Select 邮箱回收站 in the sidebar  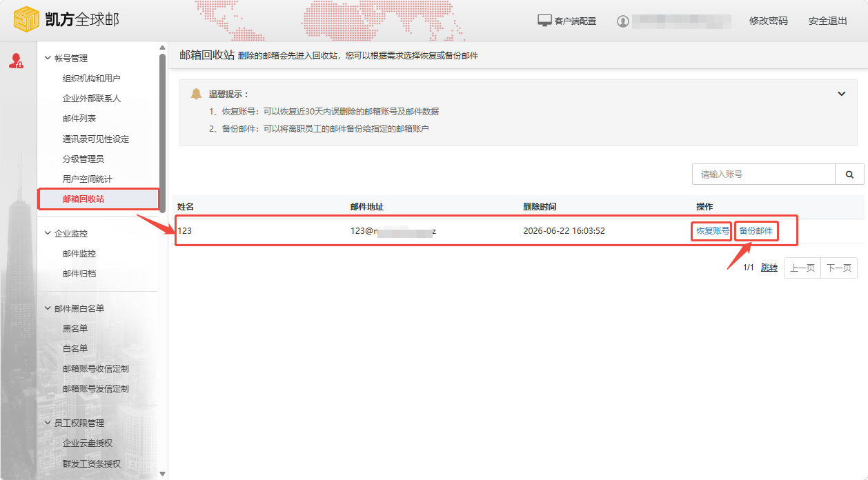(x=83, y=199)
